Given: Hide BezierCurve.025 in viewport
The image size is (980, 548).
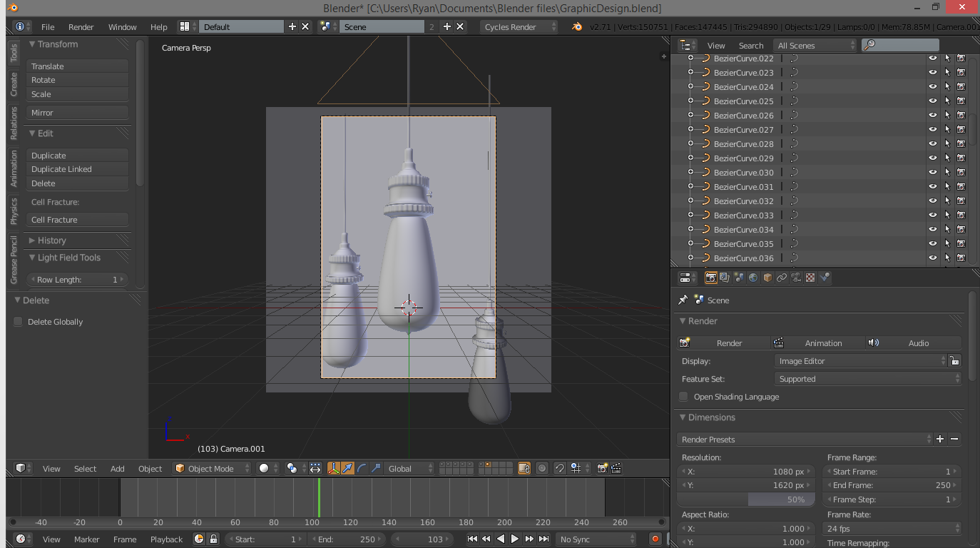Looking at the screenshot, I should [932, 101].
